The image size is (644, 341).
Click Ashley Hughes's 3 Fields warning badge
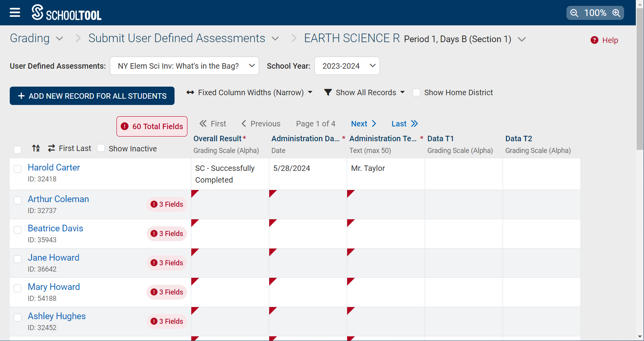[x=167, y=321]
